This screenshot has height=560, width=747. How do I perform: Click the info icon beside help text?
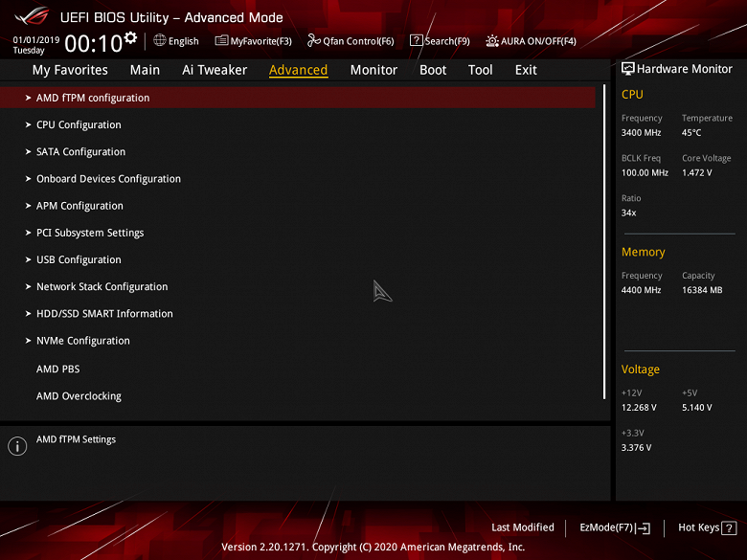pyautogui.click(x=17, y=446)
